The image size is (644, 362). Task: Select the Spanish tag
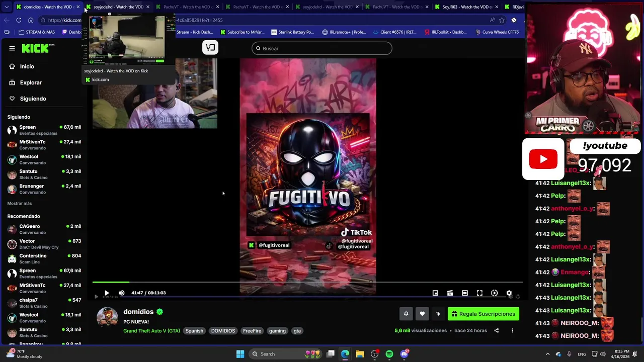point(194,331)
